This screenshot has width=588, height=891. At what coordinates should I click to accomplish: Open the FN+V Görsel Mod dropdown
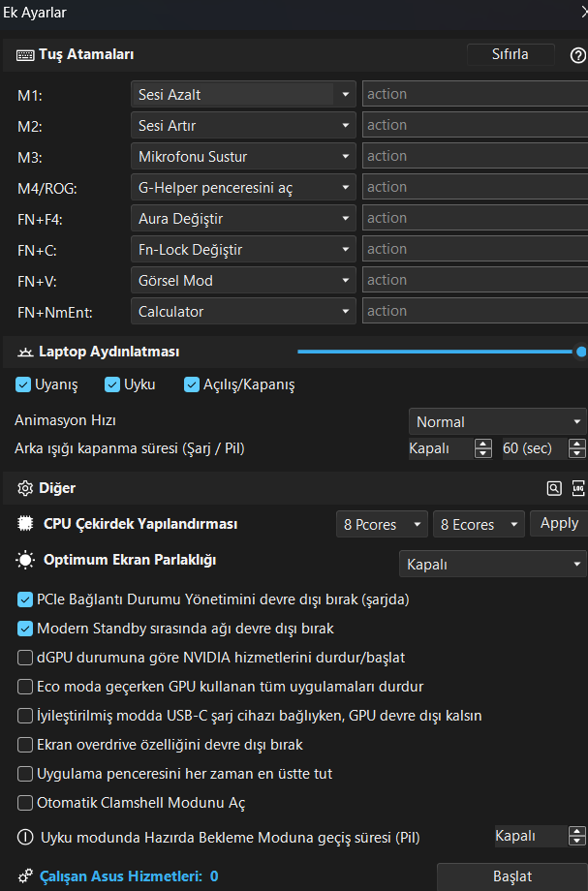pyautogui.click(x=243, y=280)
